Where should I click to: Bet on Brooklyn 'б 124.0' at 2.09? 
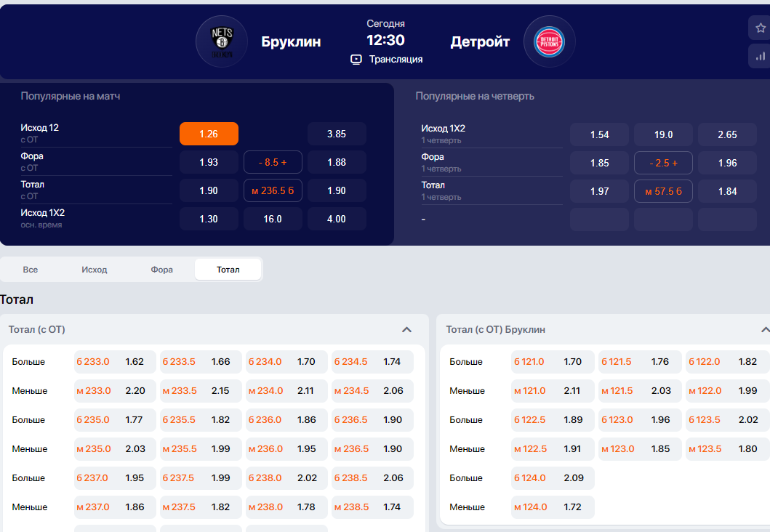pos(553,477)
